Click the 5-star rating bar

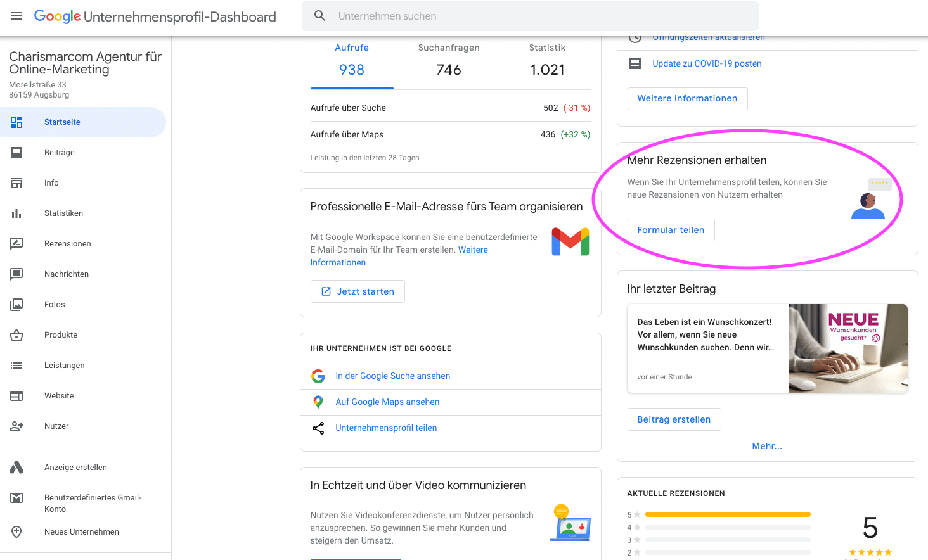coord(728,514)
